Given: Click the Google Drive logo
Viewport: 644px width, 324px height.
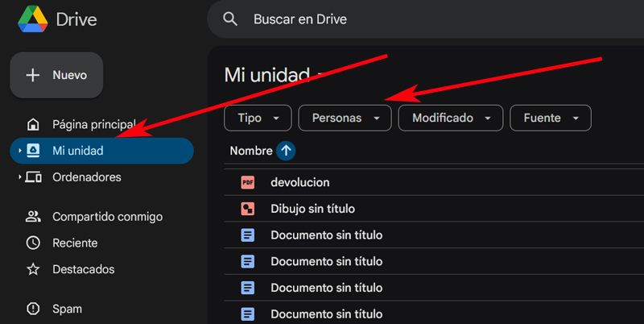Looking at the screenshot, I should click(x=32, y=19).
